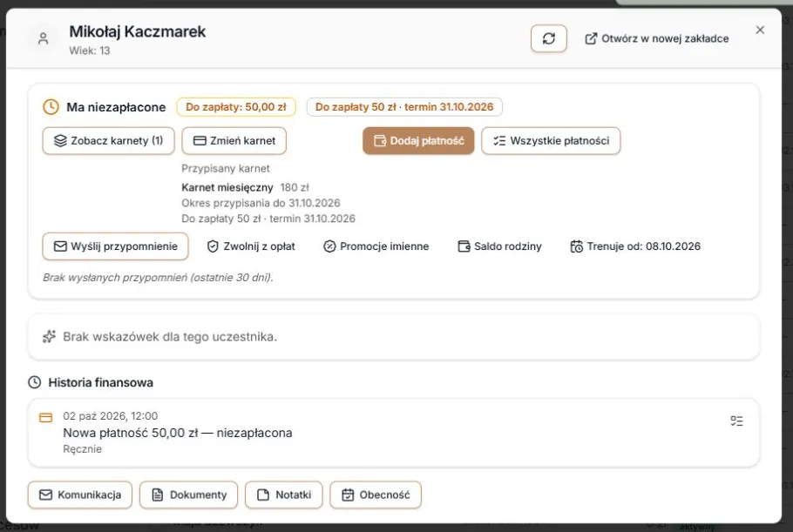This screenshot has width=793, height=532.
Task: Click the Do zapłaty: 50,00 zł badge
Action: click(x=236, y=107)
